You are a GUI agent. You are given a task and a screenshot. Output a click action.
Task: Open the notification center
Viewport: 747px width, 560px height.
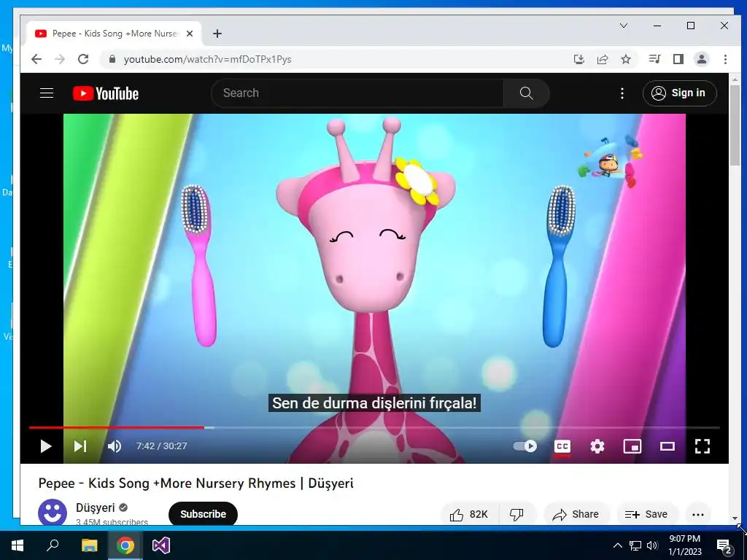(724, 545)
